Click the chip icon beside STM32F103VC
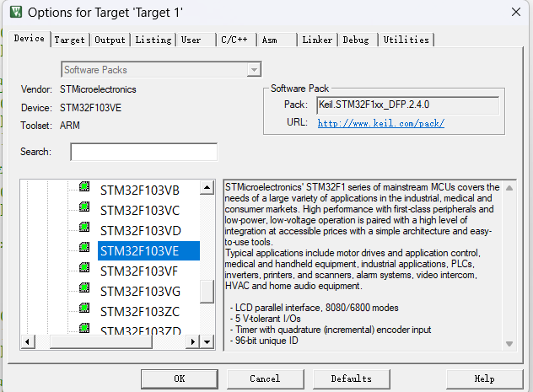This screenshot has width=533, height=392. click(x=84, y=207)
